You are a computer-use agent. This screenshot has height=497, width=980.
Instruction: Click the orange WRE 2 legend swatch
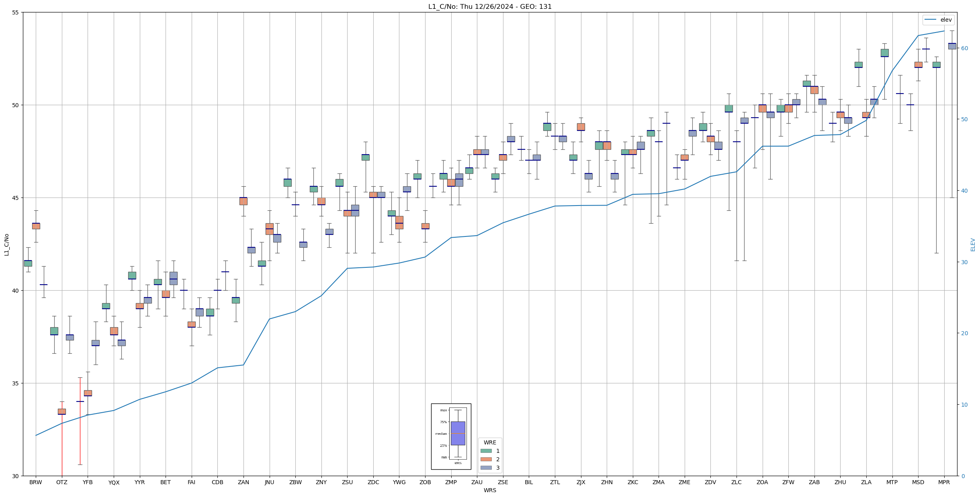486,459
